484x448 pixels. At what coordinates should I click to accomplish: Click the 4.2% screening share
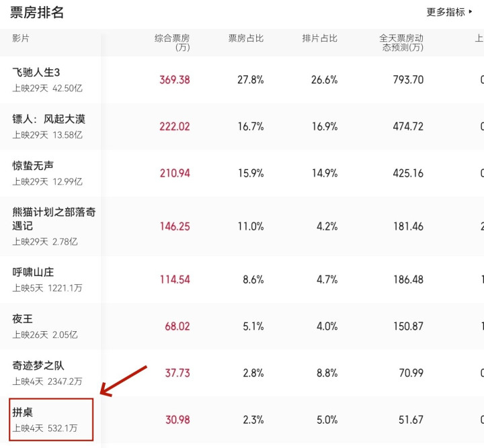click(x=327, y=226)
